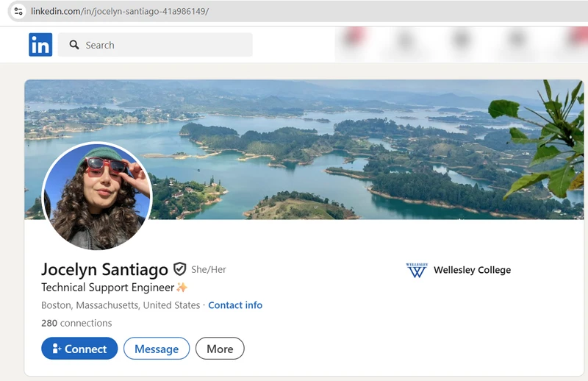The height and width of the screenshot is (381, 588).
Task: Expand the More actions dropdown
Action: 220,349
